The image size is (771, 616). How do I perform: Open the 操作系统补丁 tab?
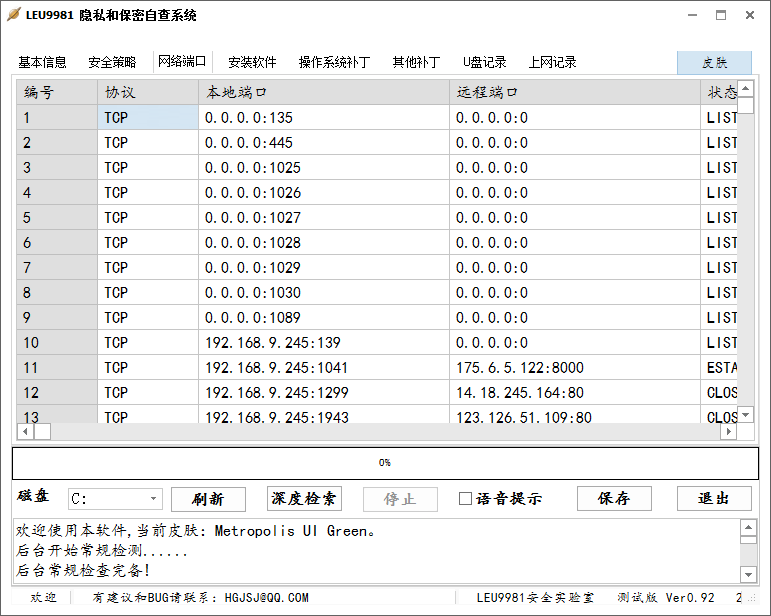point(334,62)
